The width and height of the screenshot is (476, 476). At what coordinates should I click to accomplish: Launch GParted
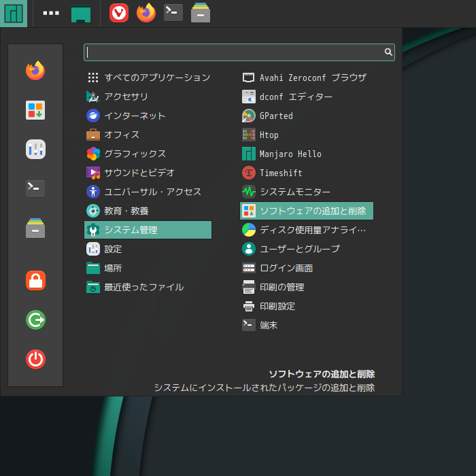(x=307, y=116)
